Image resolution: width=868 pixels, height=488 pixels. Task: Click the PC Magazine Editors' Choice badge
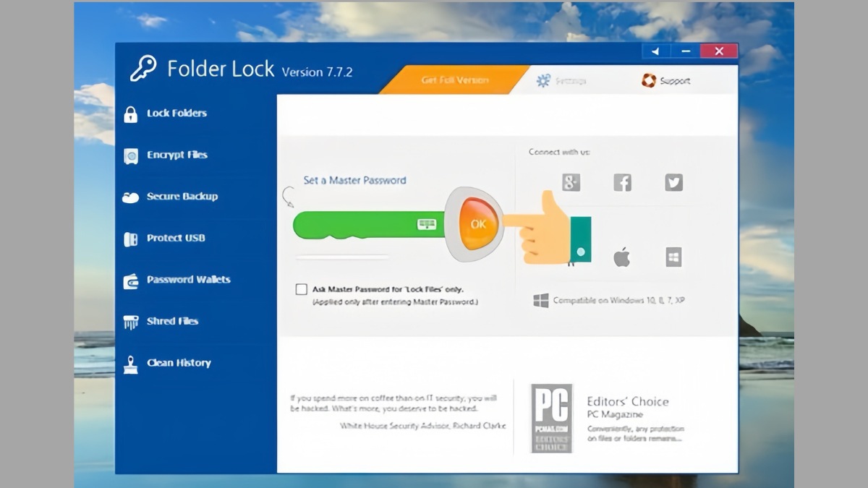[552, 418]
